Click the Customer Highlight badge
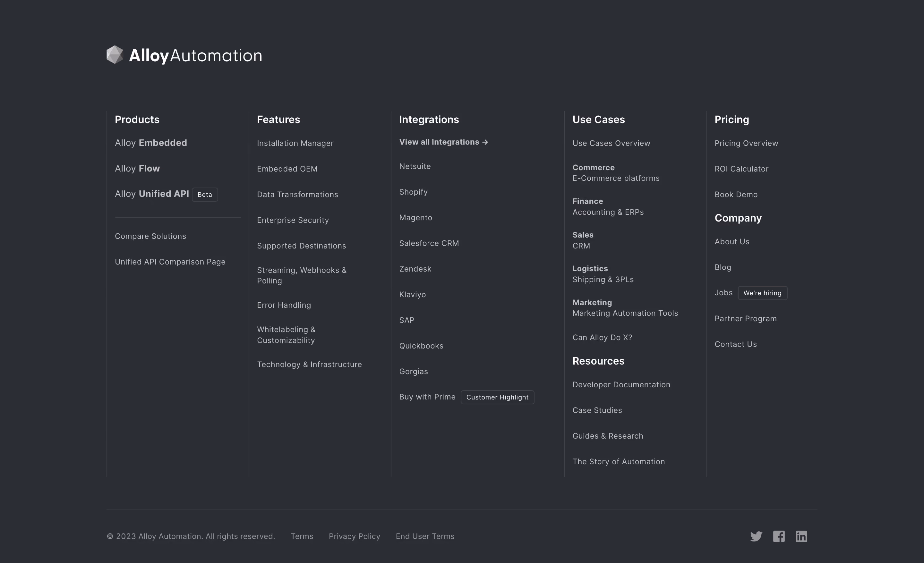924x563 pixels. pyautogui.click(x=497, y=397)
